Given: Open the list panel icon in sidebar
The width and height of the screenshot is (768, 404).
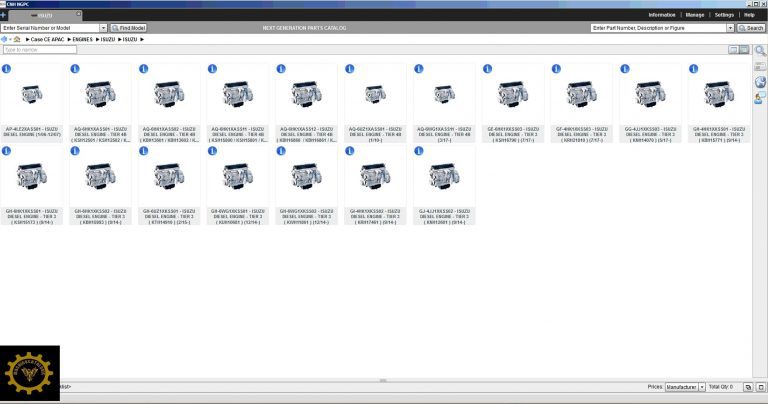Looking at the screenshot, I should click(x=760, y=66).
